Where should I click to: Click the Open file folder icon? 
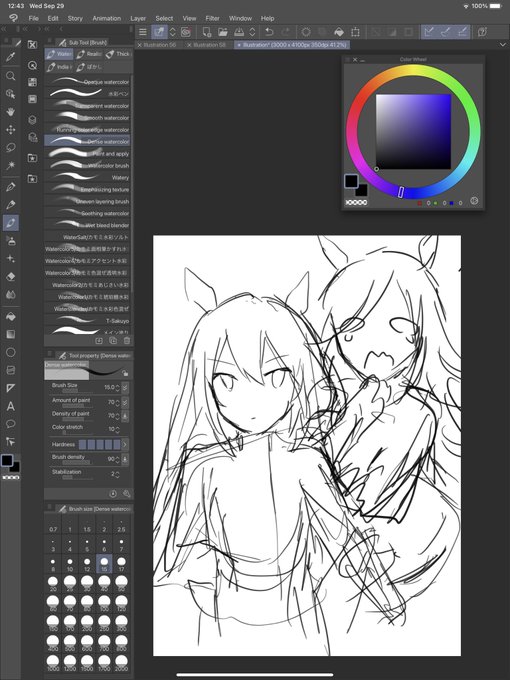click(222, 32)
